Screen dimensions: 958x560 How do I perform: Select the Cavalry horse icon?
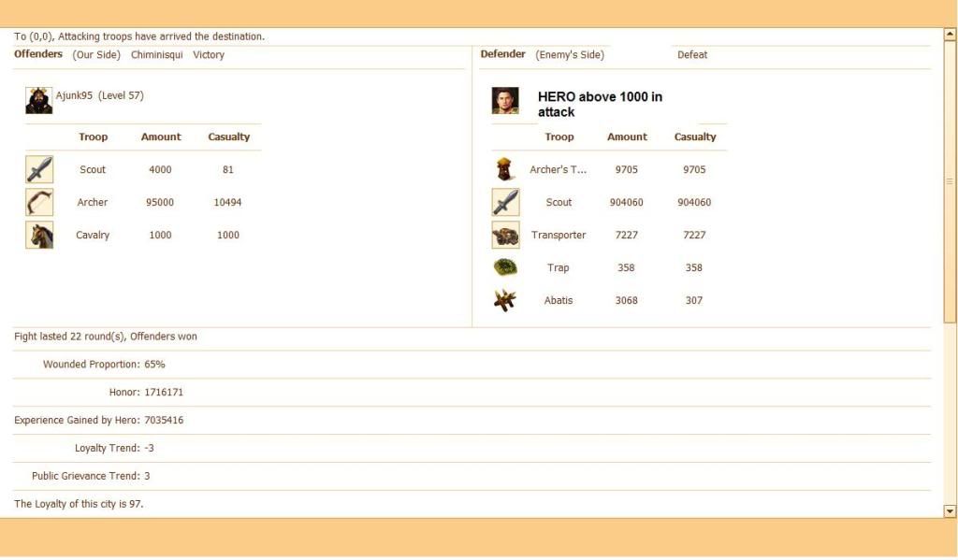pyautogui.click(x=39, y=235)
